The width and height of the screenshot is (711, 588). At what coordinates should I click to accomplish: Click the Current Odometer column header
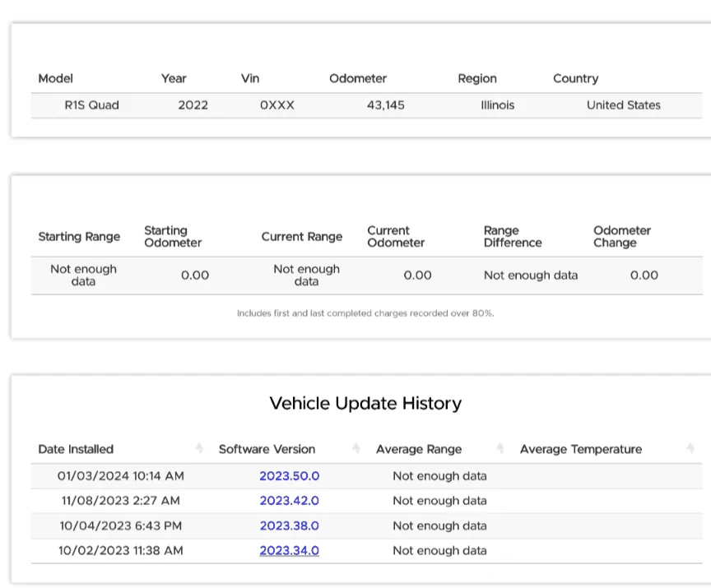(x=396, y=237)
